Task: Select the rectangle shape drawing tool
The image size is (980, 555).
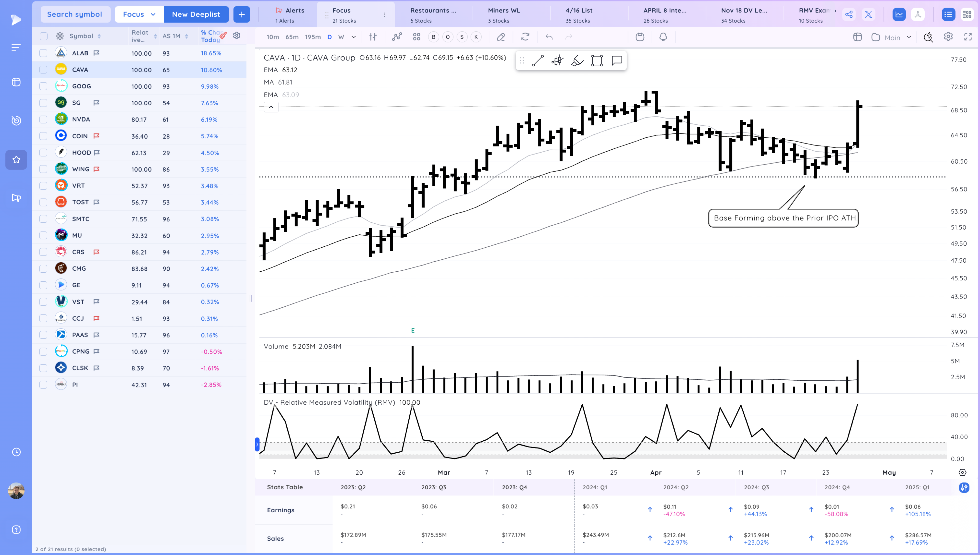Action: pos(597,60)
